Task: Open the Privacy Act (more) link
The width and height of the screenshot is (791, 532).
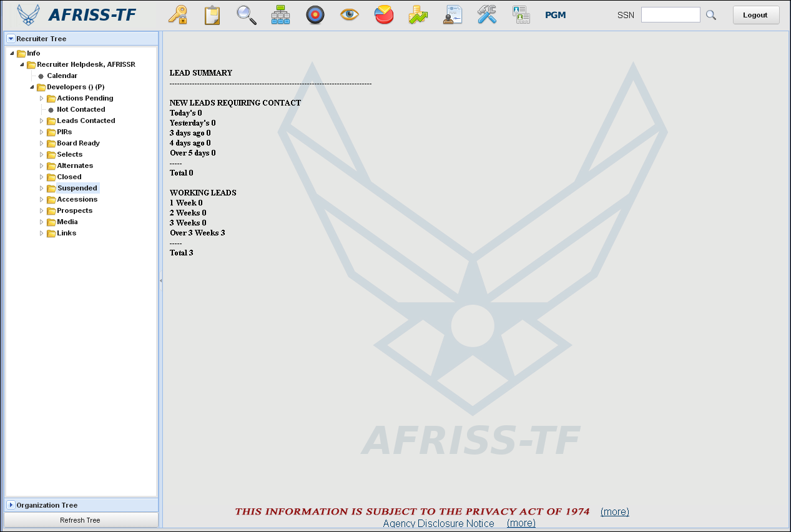Action: point(615,511)
